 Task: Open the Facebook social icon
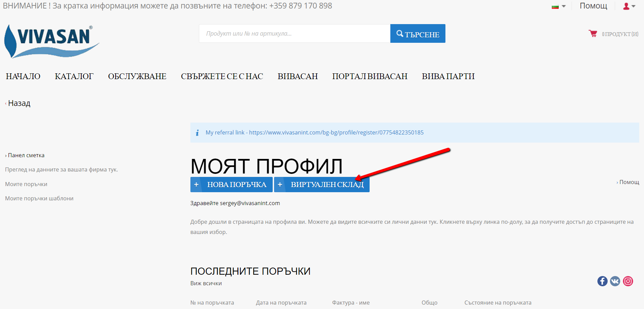point(602,281)
